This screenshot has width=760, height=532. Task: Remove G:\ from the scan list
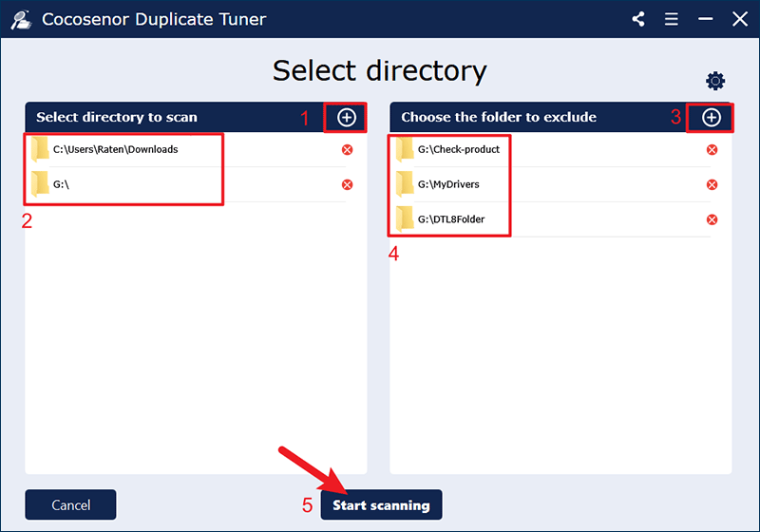pyautogui.click(x=347, y=184)
